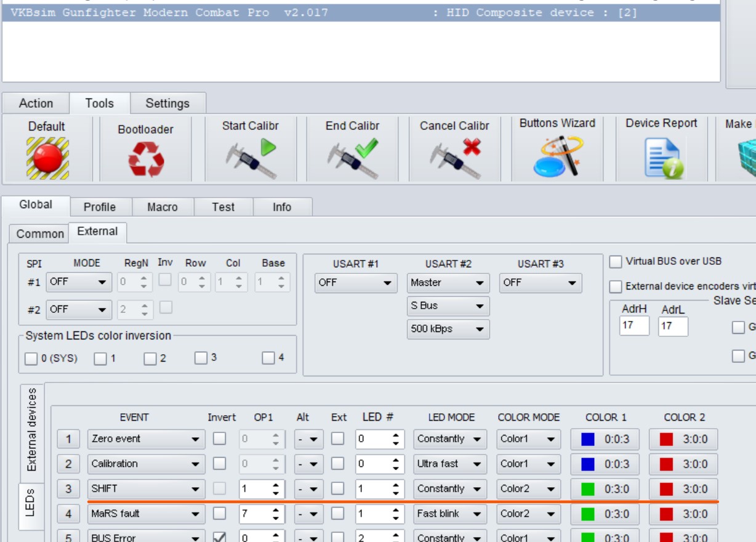This screenshot has height=542, width=756.
Task: Select the External sub-tab
Action: [97, 232]
